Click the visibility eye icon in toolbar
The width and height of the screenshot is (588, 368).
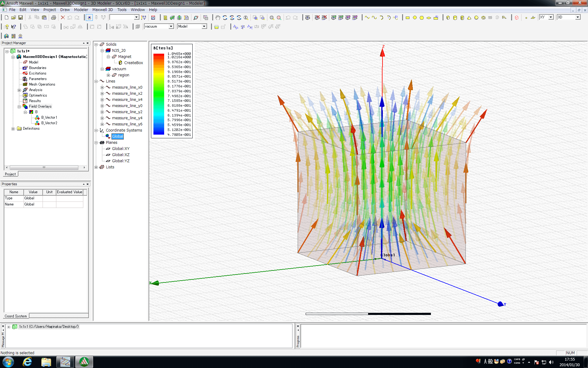tap(307, 17)
